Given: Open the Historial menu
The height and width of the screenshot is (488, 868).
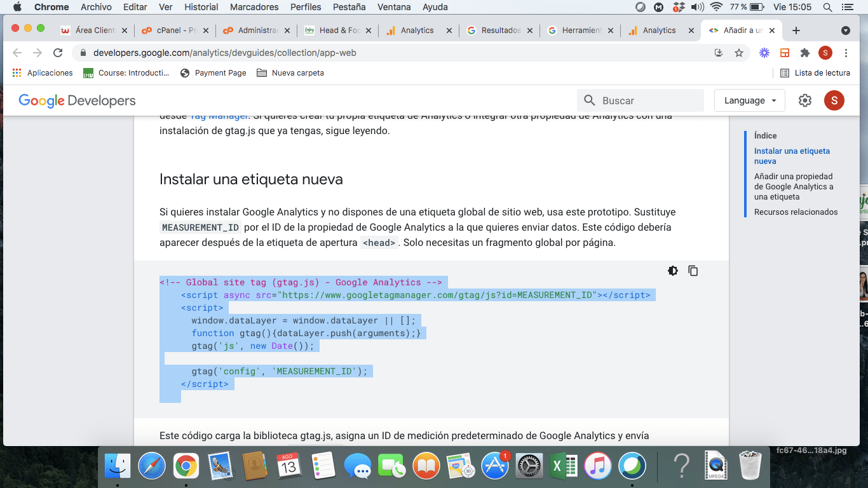Looking at the screenshot, I should pos(201,7).
